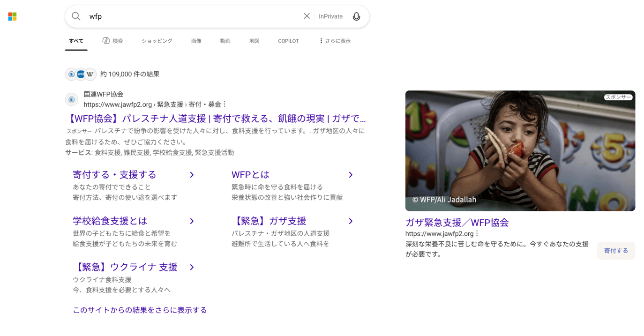The width and height of the screenshot is (644, 336).
Task: Open the COPILOT tab
Action: click(288, 41)
